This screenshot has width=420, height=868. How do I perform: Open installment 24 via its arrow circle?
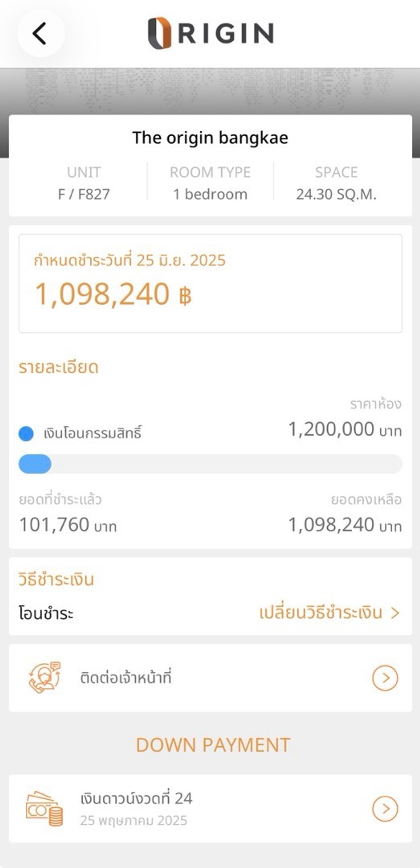pos(385,809)
